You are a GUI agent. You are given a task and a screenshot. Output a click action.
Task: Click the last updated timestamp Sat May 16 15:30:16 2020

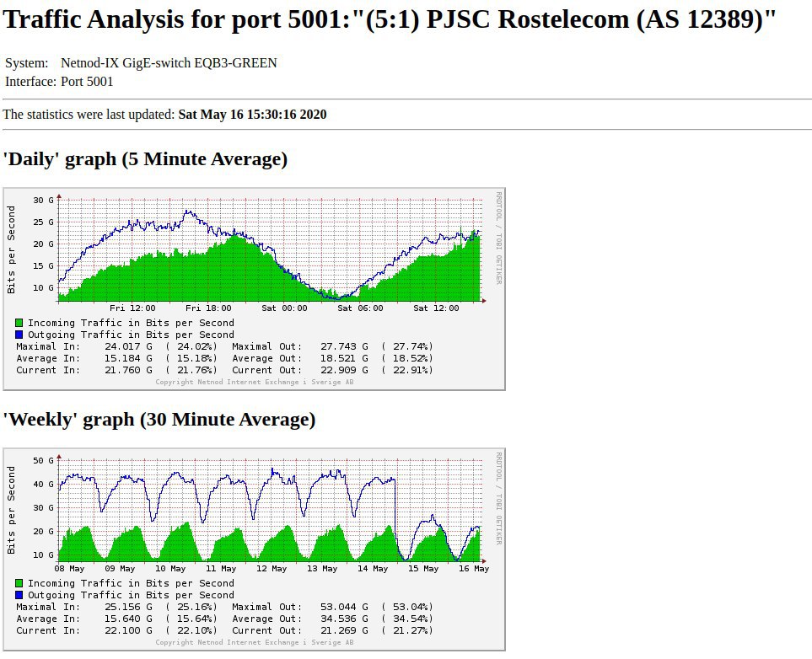252,115
